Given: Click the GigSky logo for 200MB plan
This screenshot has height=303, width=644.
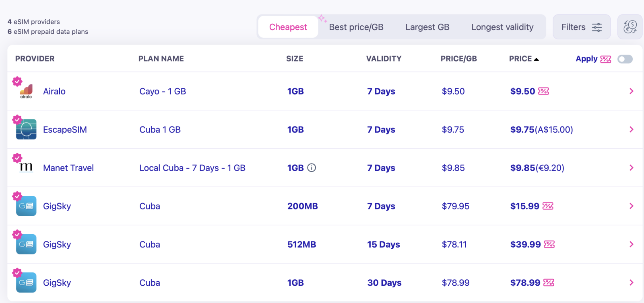Looking at the screenshot, I should coord(26,206).
